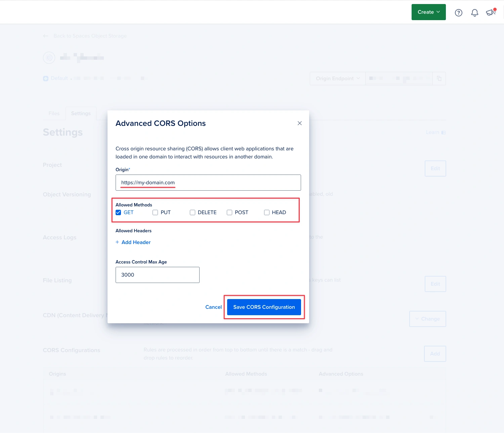
Task: Switch to the Files tab
Action: 53,113
